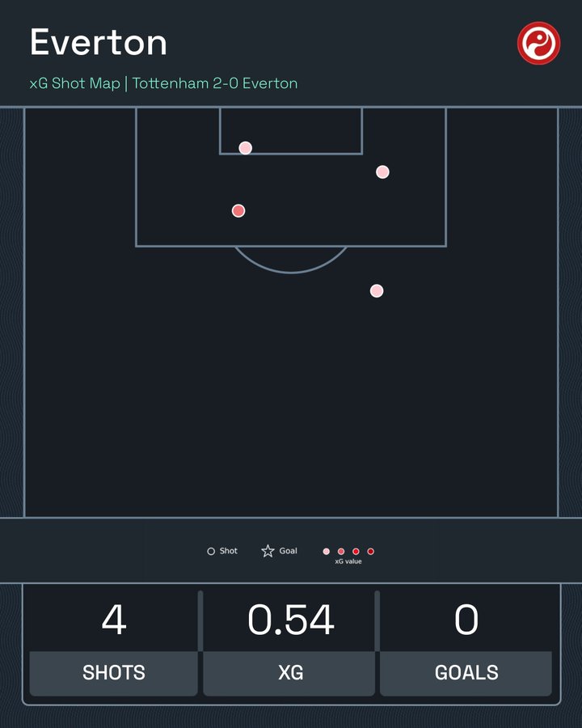Click the third xG value legend dot

[356, 552]
